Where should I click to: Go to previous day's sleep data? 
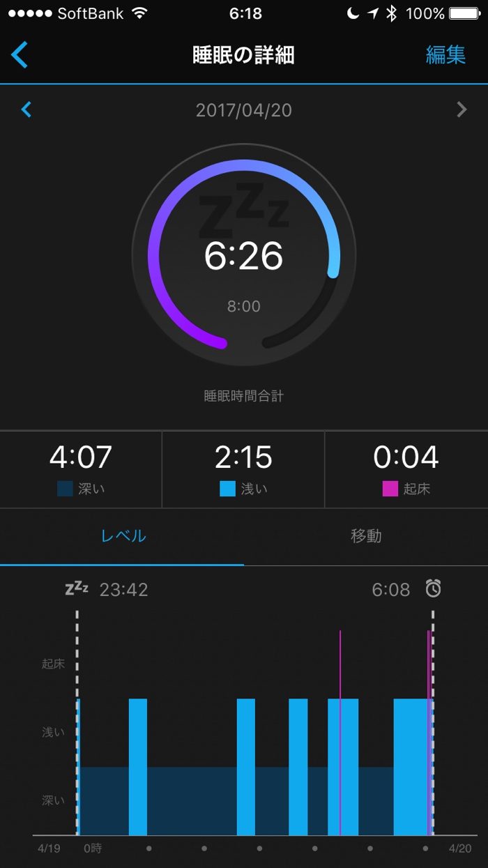26,109
